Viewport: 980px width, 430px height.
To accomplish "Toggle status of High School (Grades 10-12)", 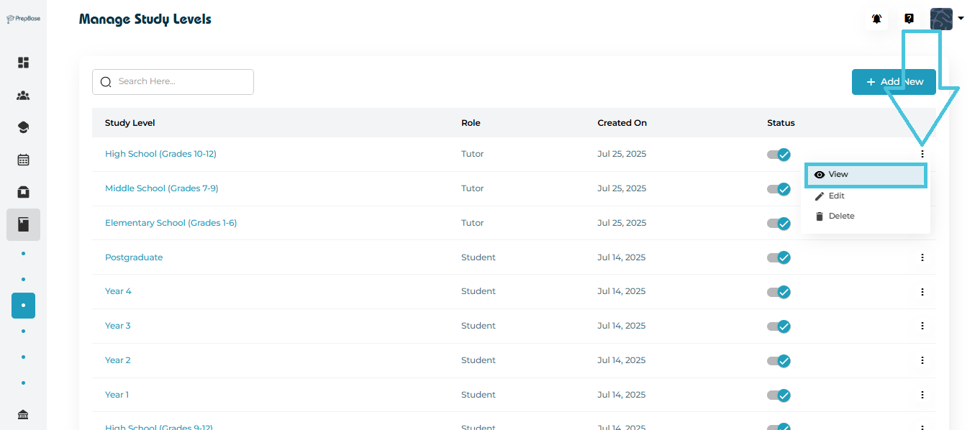I will click(779, 155).
